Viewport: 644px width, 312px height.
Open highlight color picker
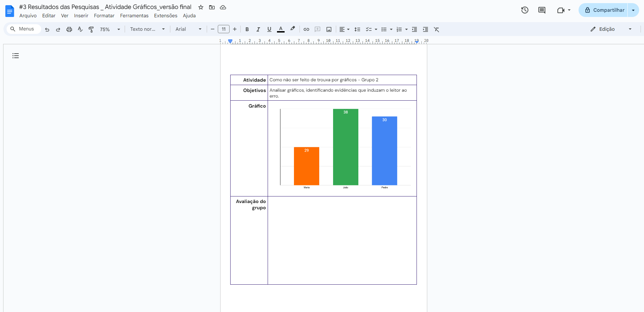(x=293, y=29)
